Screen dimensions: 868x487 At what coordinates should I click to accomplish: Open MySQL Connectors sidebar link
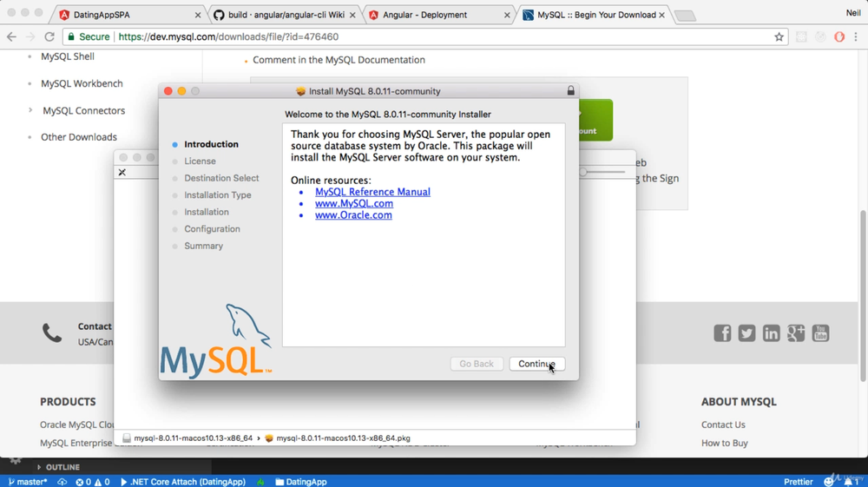point(84,111)
